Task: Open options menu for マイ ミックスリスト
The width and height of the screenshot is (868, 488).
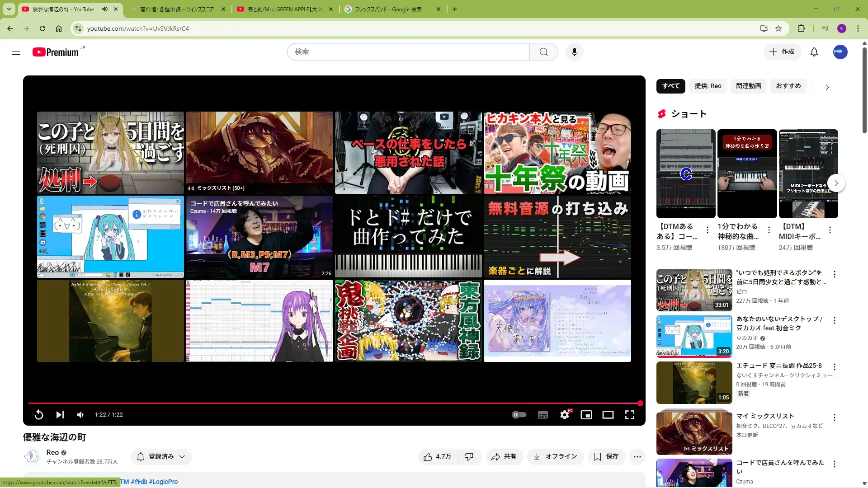Action: pos(835,418)
